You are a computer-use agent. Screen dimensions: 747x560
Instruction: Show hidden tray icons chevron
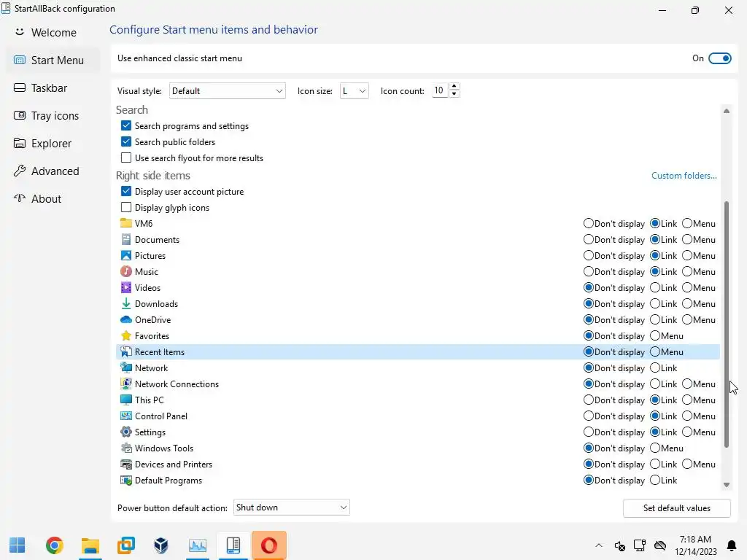[x=599, y=545]
